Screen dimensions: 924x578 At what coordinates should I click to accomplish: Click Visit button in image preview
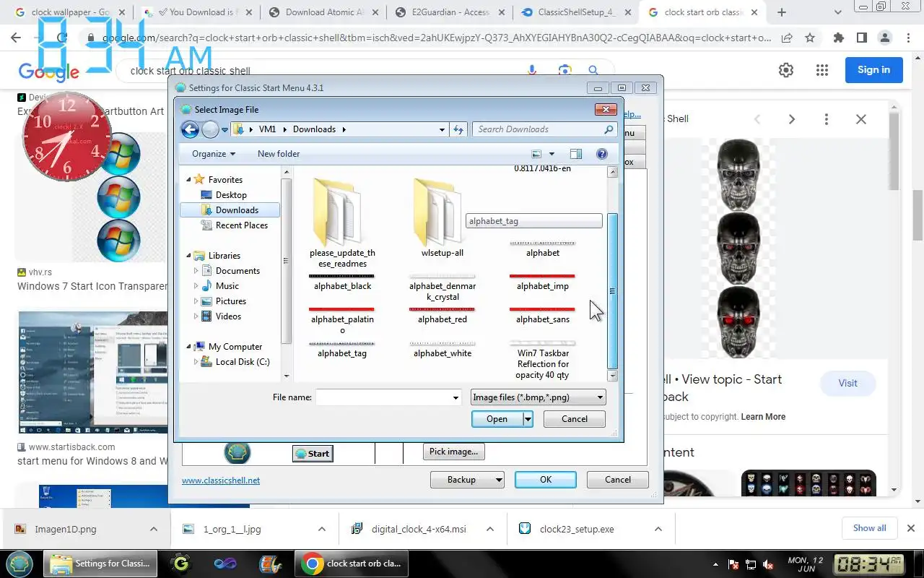coord(848,384)
